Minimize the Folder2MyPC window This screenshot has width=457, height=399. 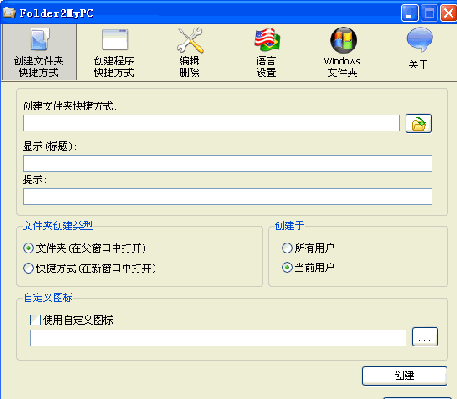410,13
